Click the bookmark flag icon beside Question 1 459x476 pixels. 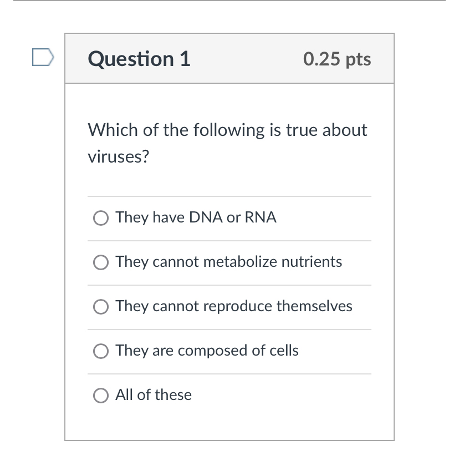[42, 57]
